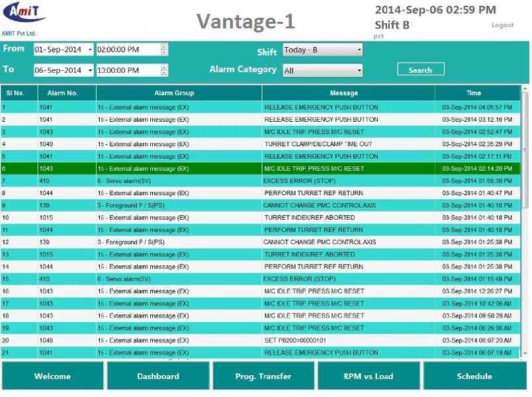Image resolution: width=532 pixels, height=397 pixels.
Task: Switch to the Dashboard tab
Action: 158,376
